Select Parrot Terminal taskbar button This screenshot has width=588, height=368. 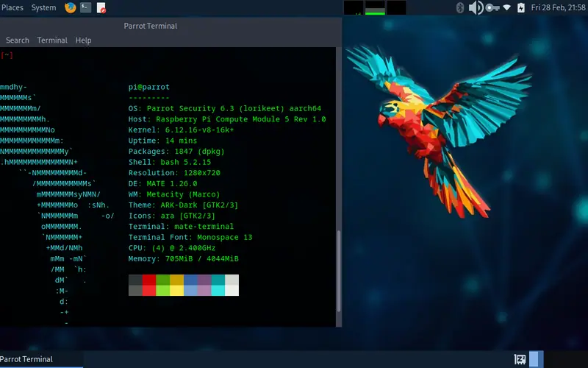[x=41, y=359]
